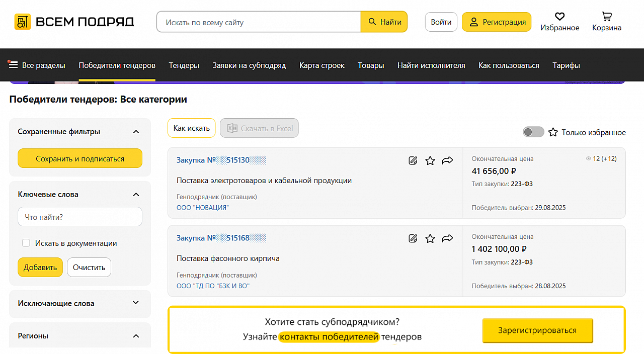Collapse the Регионы filter section
644x354 pixels.
tap(135, 336)
